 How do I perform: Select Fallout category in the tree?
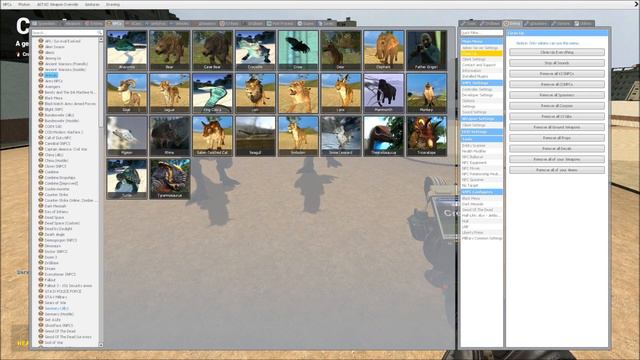tap(50, 280)
